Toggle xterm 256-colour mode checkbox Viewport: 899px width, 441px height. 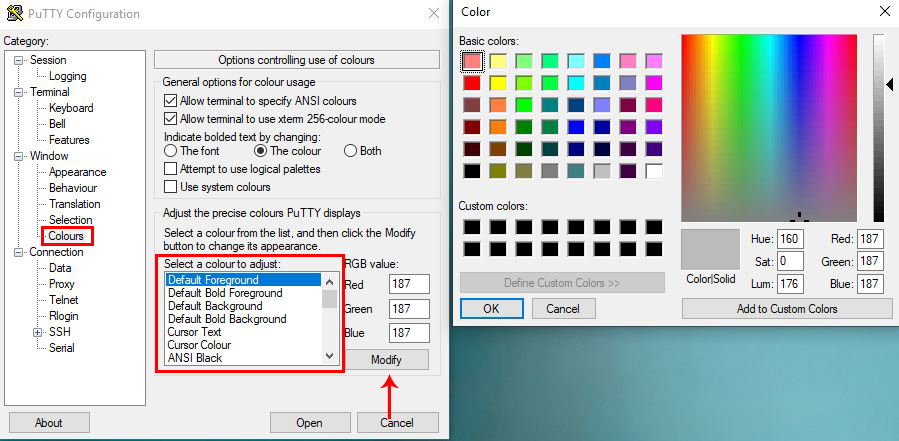point(170,119)
